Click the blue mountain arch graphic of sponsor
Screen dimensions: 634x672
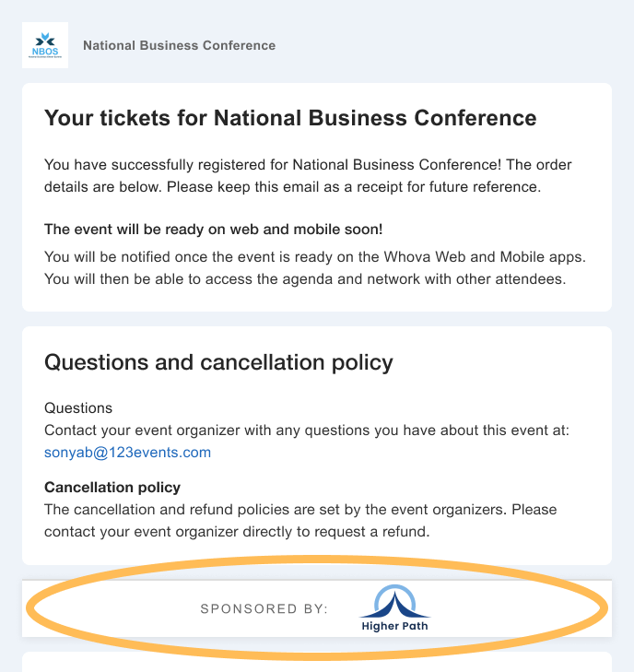pos(394,601)
